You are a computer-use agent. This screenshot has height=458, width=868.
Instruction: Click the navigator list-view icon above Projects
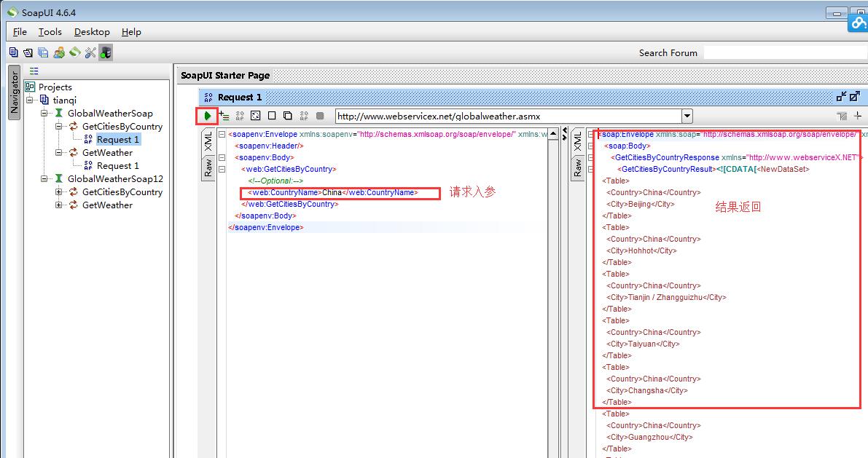pyautogui.click(x=34, y=71)
